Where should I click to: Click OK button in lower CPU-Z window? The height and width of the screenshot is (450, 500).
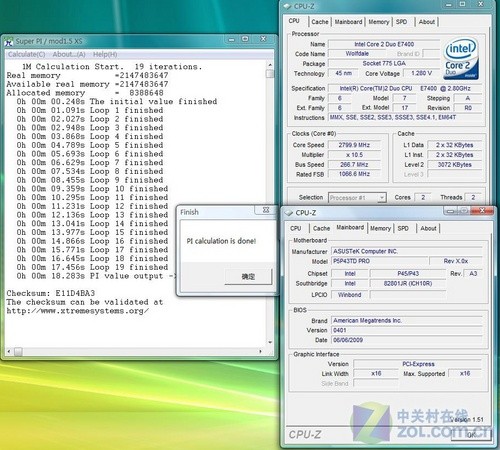(471, 435)
